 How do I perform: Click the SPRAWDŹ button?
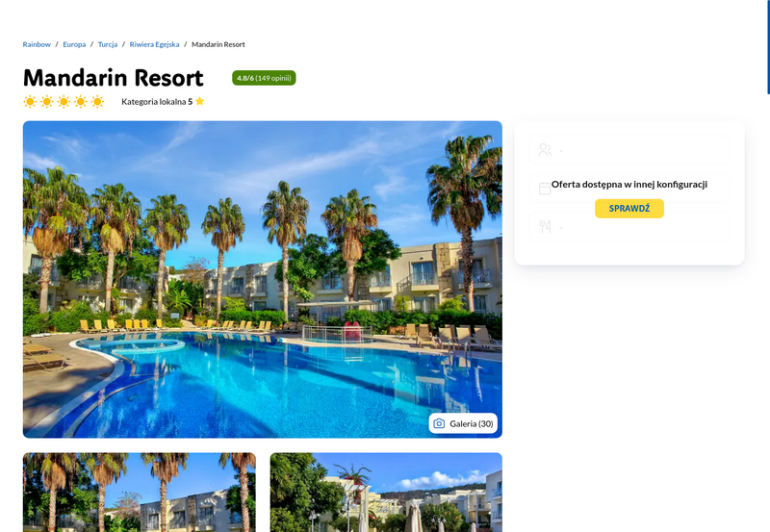(629, 209)
